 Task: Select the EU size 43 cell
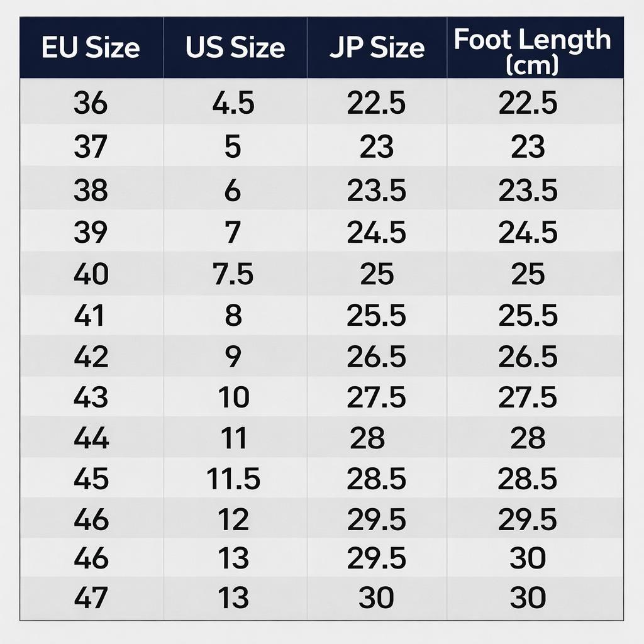(91, 397)
